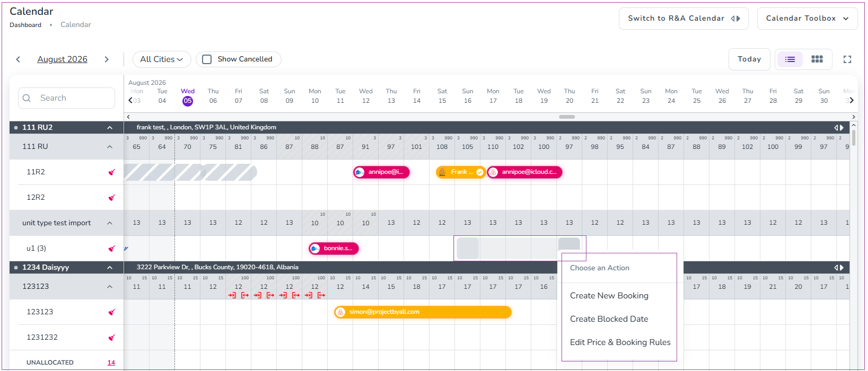
Task: Choose Create Blocked Date from menu
Action: [x=609, y=319]
